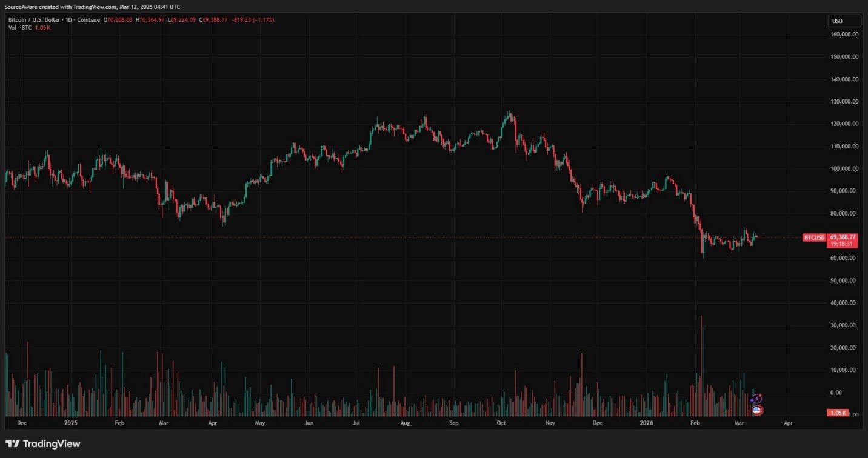Open TradingView.com via the SourceAware attribution link
Screen dimensions: 868x458
[x=94, y=7]
